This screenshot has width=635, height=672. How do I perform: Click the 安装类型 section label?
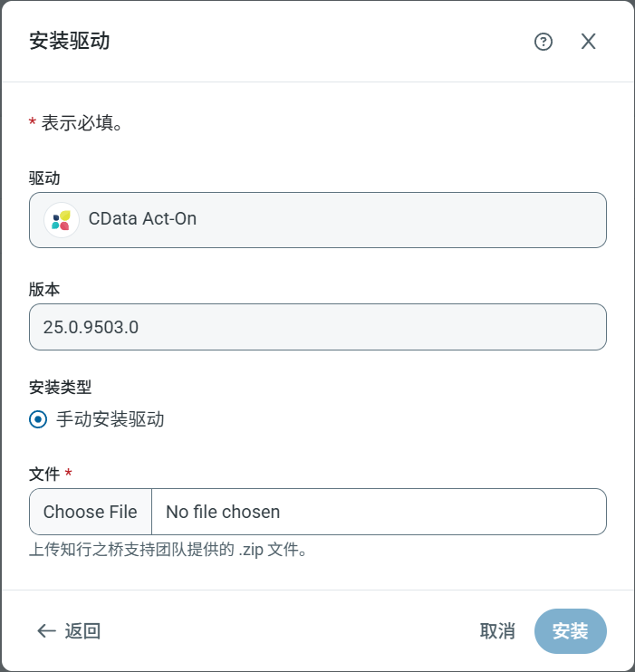click(61, 388)
